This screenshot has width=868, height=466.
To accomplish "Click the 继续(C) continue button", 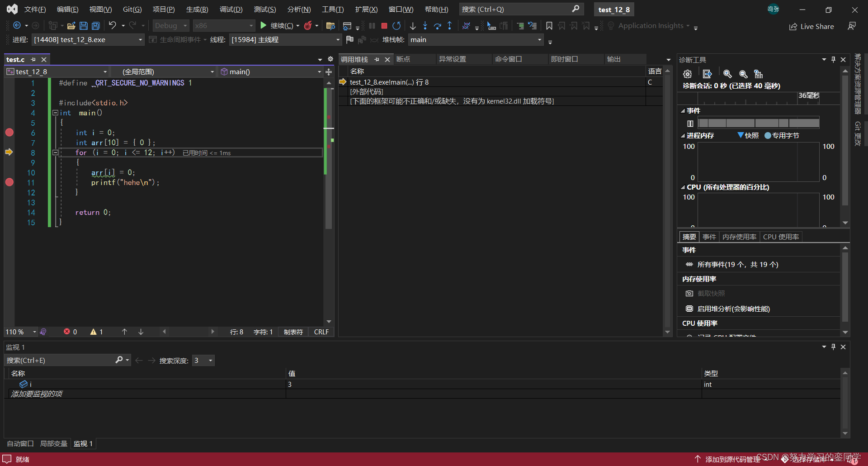I will point(277,26).
